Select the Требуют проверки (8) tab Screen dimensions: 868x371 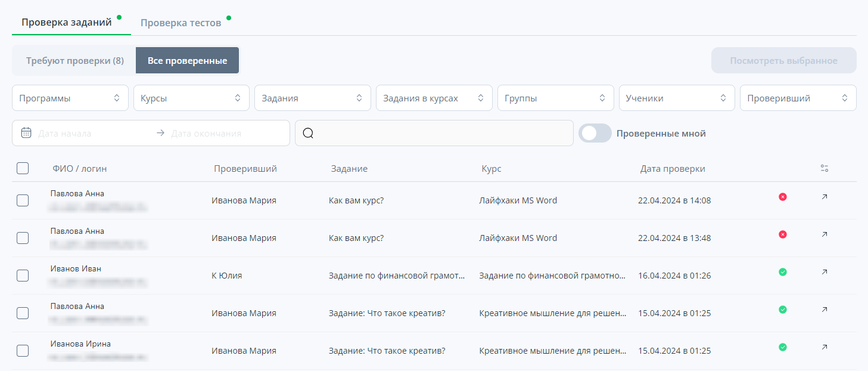tap(75, 61)
